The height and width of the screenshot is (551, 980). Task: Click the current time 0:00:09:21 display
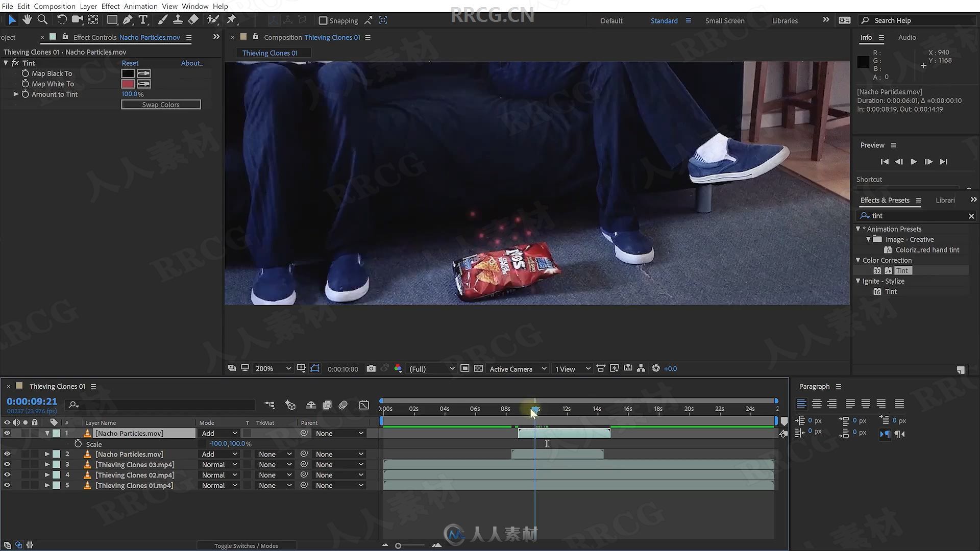tap(32, 402)
